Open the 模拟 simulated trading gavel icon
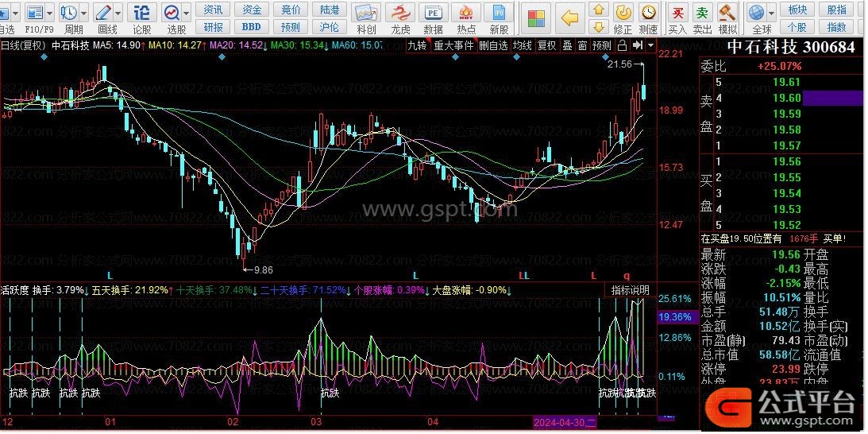Screen dimensions: 868x434 coord(727,13)
